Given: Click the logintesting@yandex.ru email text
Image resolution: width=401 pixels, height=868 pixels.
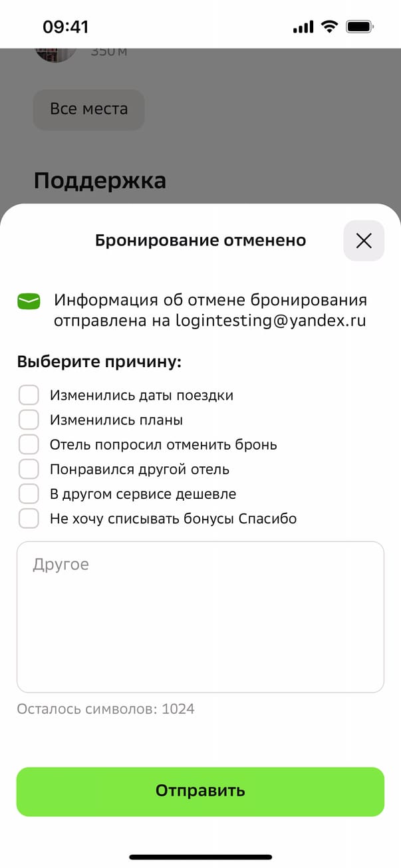Looking at the screenshot, I should pyautogui.click(x=271, y=320).
